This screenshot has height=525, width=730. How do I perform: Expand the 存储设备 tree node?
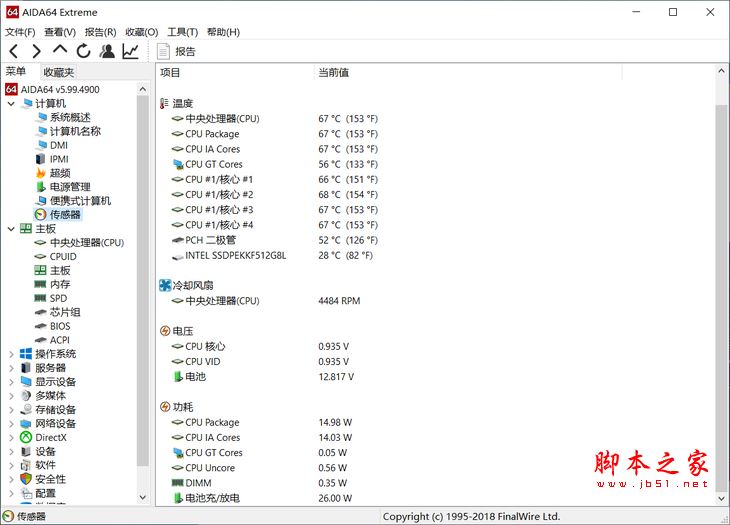tap(11, 410)
